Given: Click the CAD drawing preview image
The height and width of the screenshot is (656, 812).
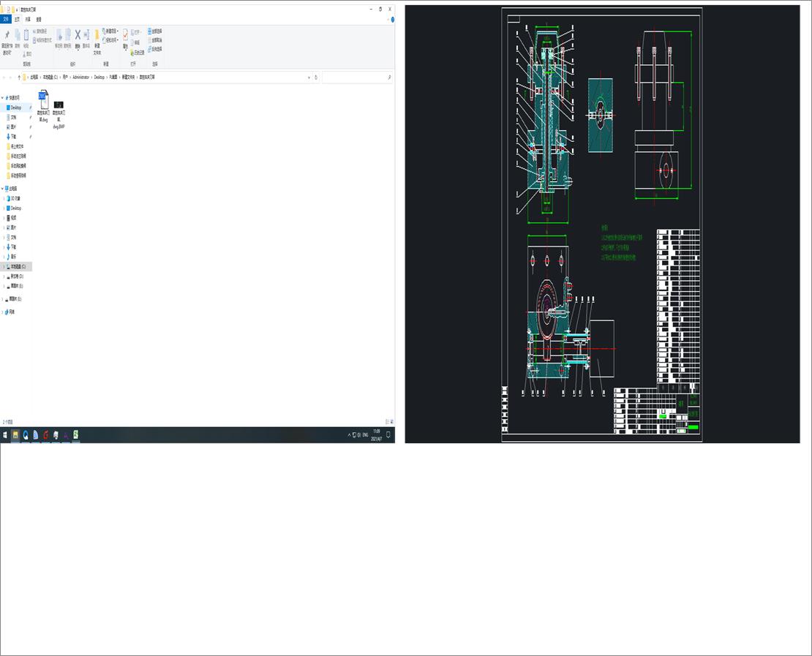Looking at the screenshot, I should (602, 225).
